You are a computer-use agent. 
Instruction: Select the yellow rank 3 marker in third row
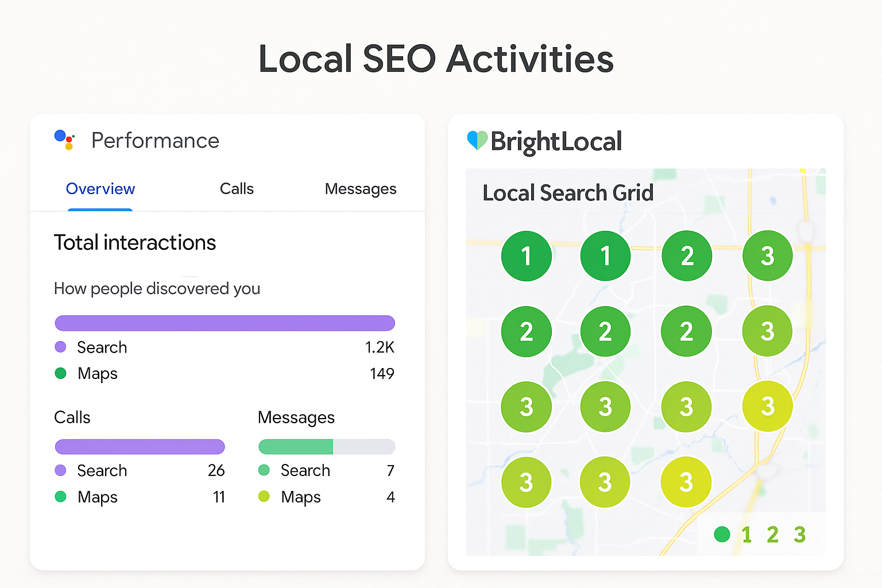pos(767,406)
